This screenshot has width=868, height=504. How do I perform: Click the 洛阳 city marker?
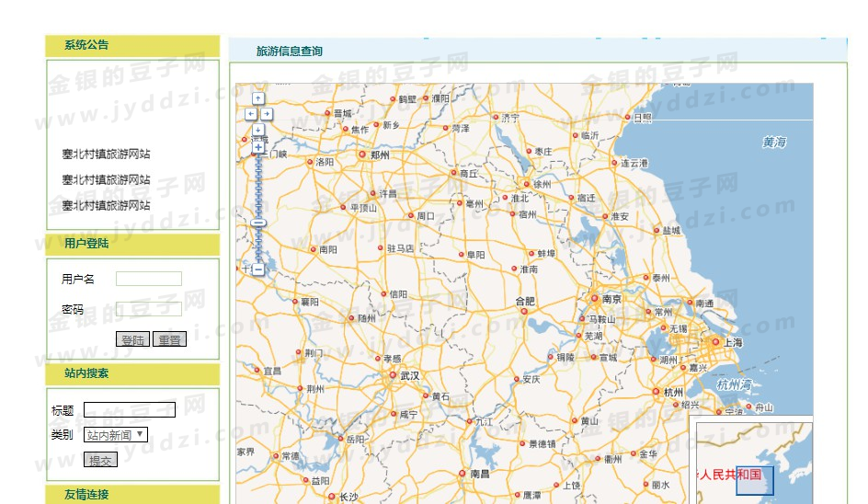(310, 162)
